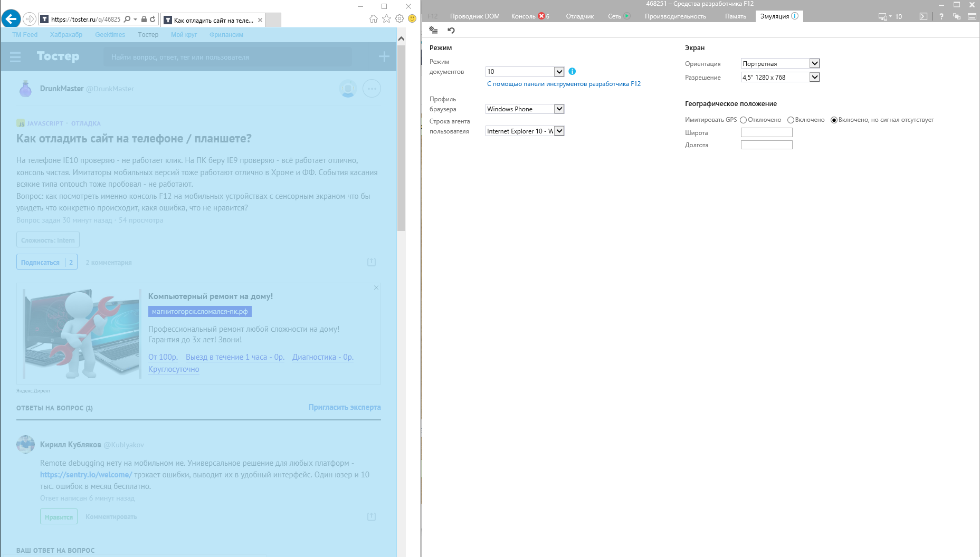Open the address bar dropdown arrow
This screenshot has height=557, width=980.
click(x=136, y=19)
